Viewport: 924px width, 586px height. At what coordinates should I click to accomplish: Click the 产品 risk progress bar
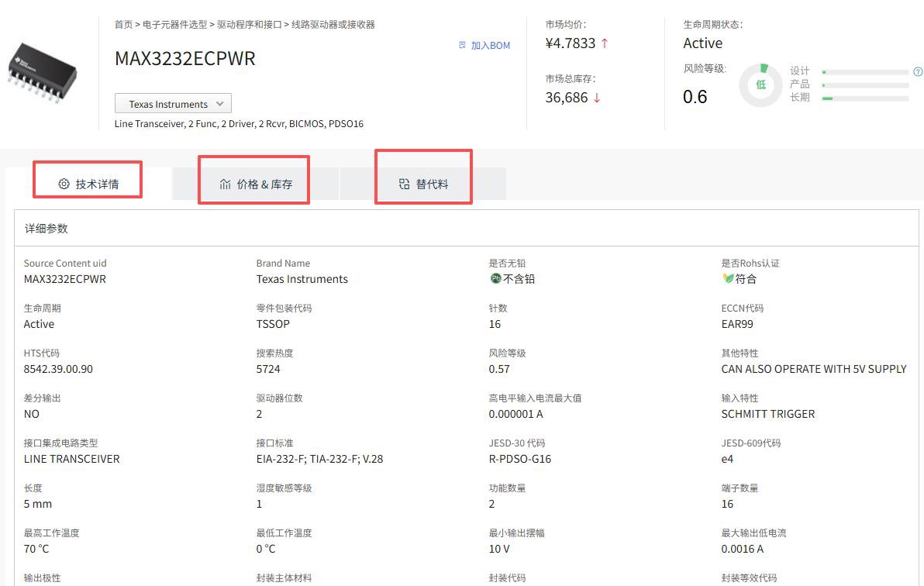(x=865, y=85)
